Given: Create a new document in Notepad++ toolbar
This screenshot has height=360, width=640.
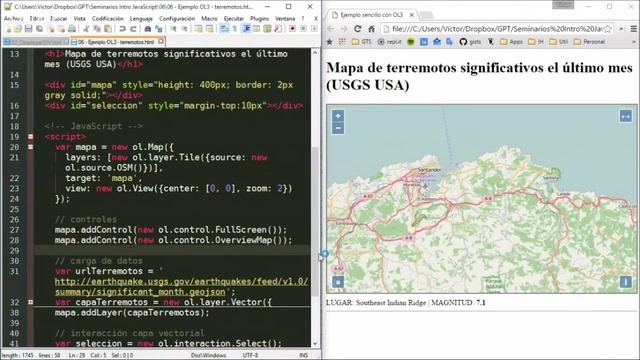Looking at the screenshot, I should click(x=8, y=29).
